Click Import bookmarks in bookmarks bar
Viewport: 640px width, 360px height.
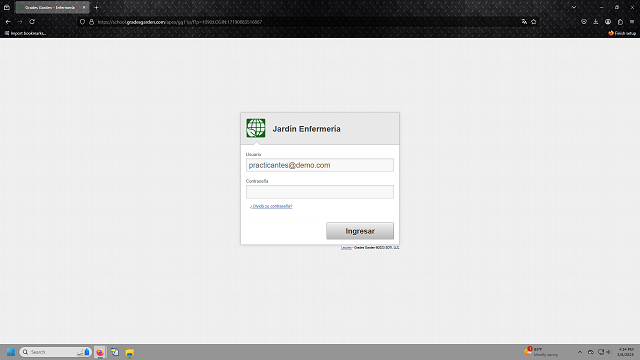pyautogui.click(x=25, y=33)
